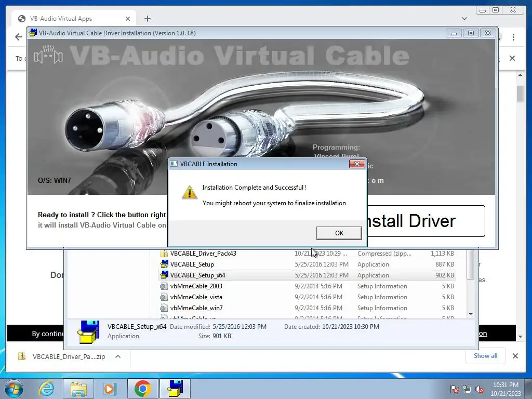Image resolution: width=532 pixels, height=399 pixels.
Task: Click large VBCABLE_Setup_x64 icon in details pane
Action: pos(88,331)
